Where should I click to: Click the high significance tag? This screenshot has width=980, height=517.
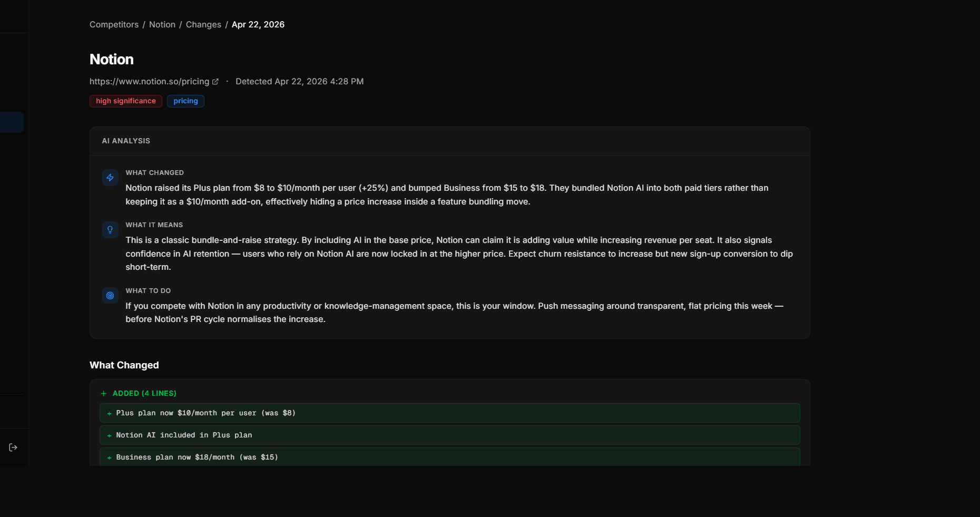click(126, 101)
